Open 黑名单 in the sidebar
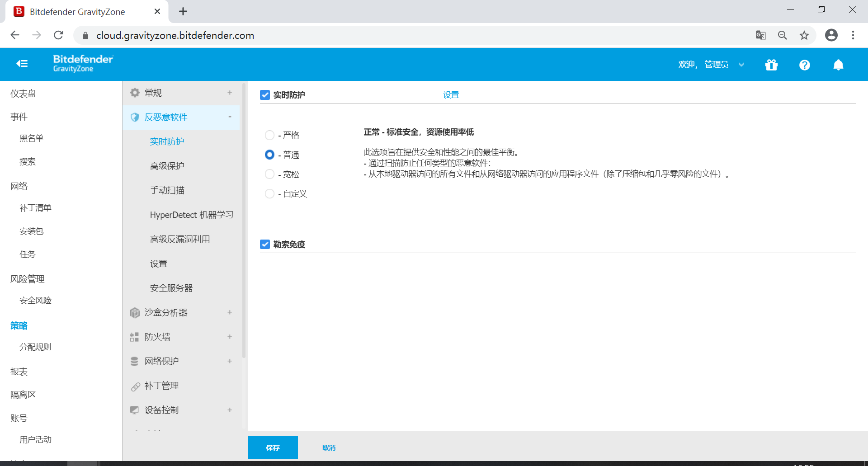 [31, 138]
